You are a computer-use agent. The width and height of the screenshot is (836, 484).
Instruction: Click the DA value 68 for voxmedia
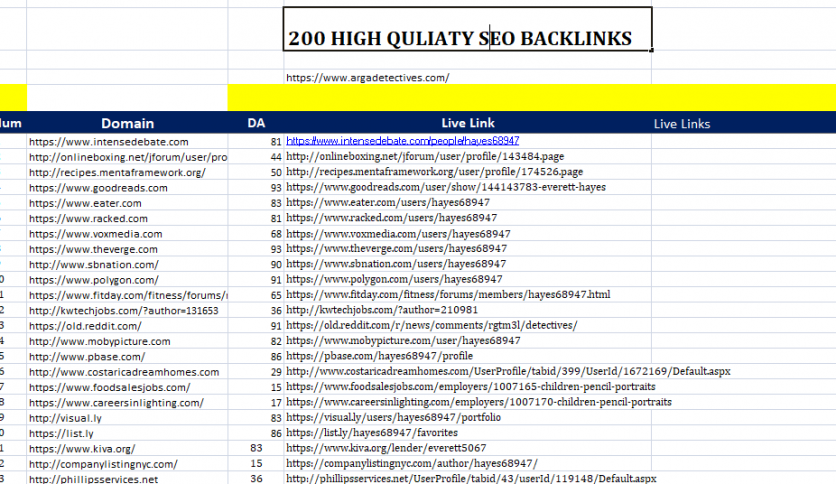(276, 234)
